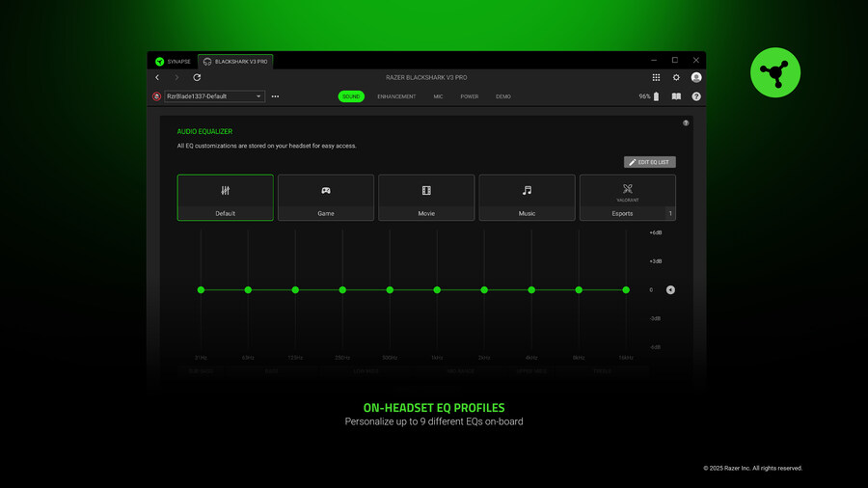The width and height of the screenshot is (868, 488).
Task: Click the 63Hz equalizer band handle
Action: pos(248,290)
